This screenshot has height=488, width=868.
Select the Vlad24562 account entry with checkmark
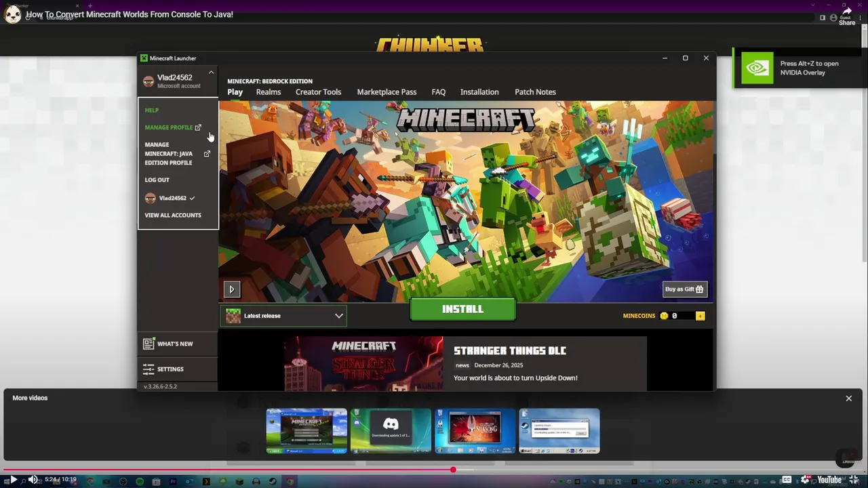(170, 198)
